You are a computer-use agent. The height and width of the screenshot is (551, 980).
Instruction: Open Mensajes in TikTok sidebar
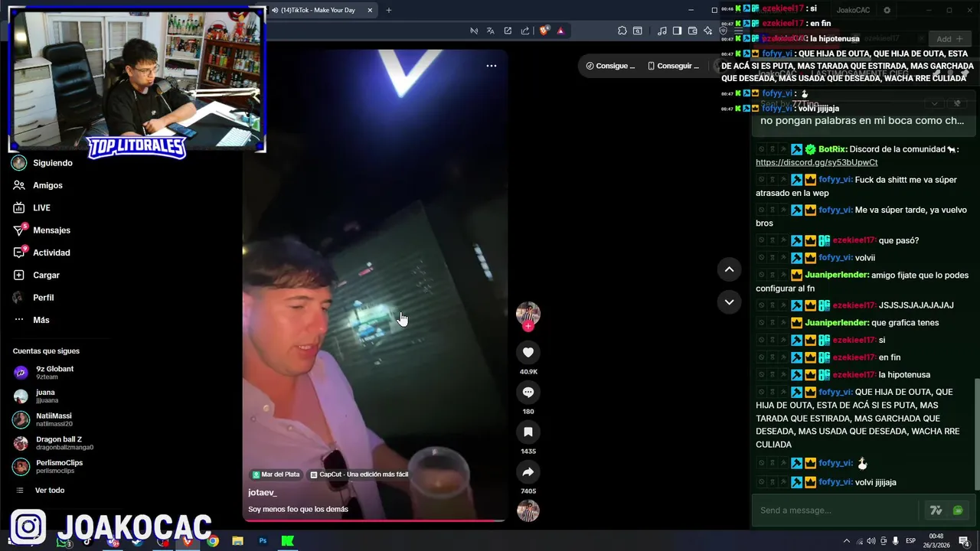tap(51, 230)
